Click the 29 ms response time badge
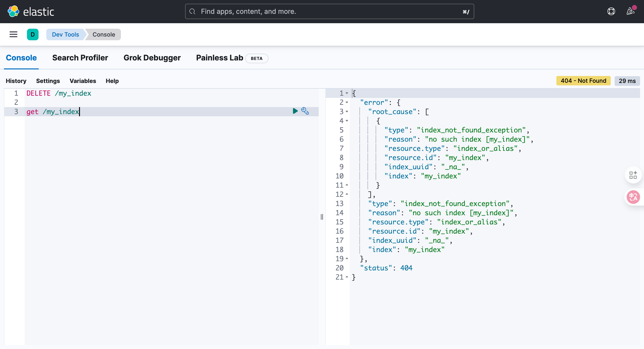The height and width of the screenshot is (349, 644). coord(627,81)
